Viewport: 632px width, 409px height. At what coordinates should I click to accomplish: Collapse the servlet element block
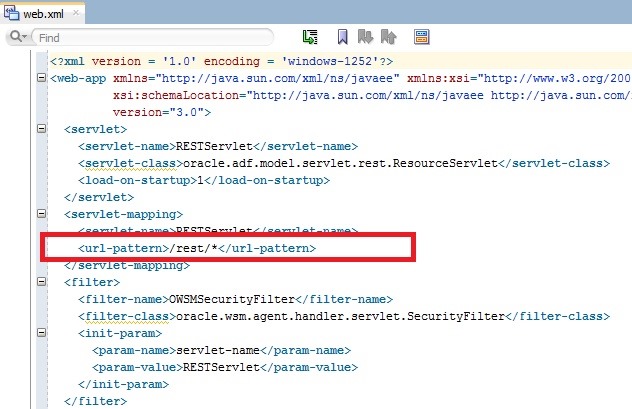click(40, 129)
